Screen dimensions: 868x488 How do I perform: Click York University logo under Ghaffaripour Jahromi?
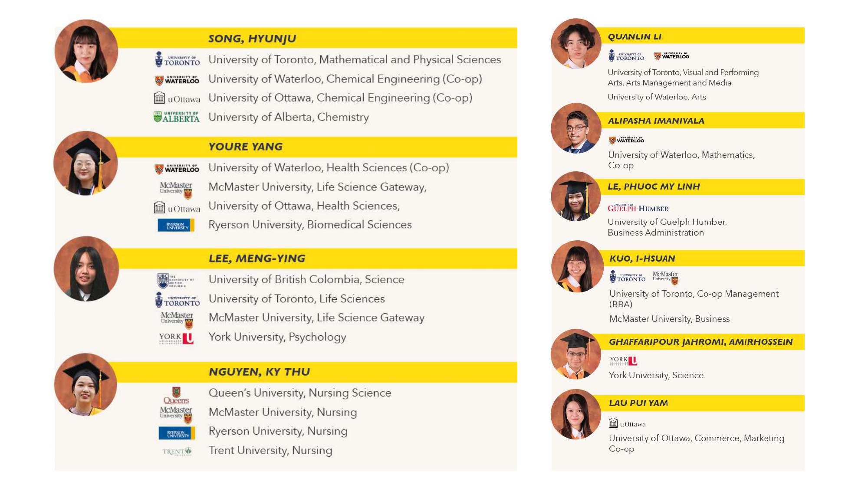coord(623,360)
